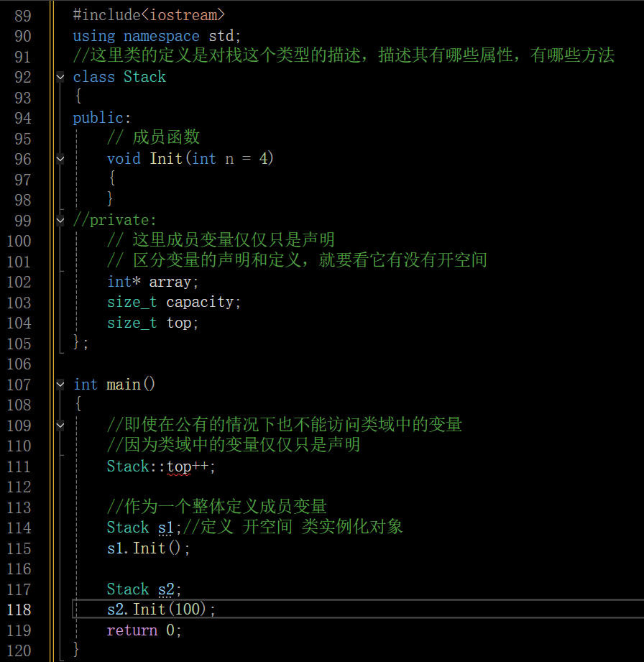Fold the region starting at //private: line

(x=60, y=220)
